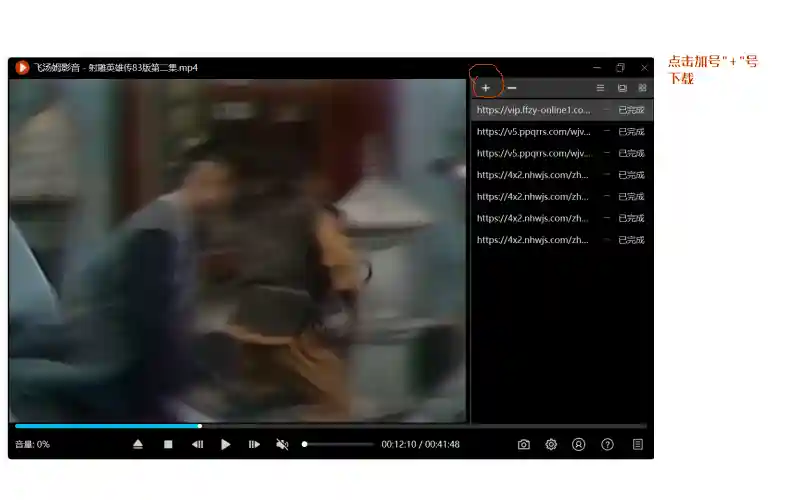Minimize the player window
Image resolution: width=800 pixels, height=500 pixels.
coord(597,67)
